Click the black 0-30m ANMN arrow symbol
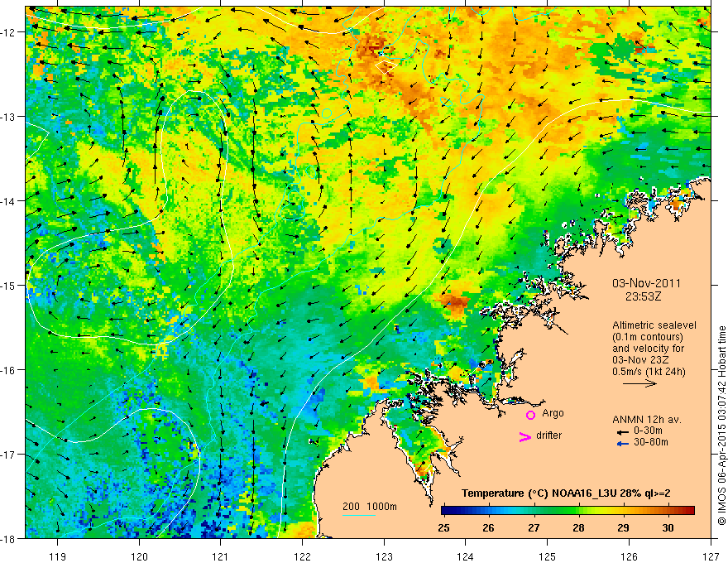 point(622,431)
